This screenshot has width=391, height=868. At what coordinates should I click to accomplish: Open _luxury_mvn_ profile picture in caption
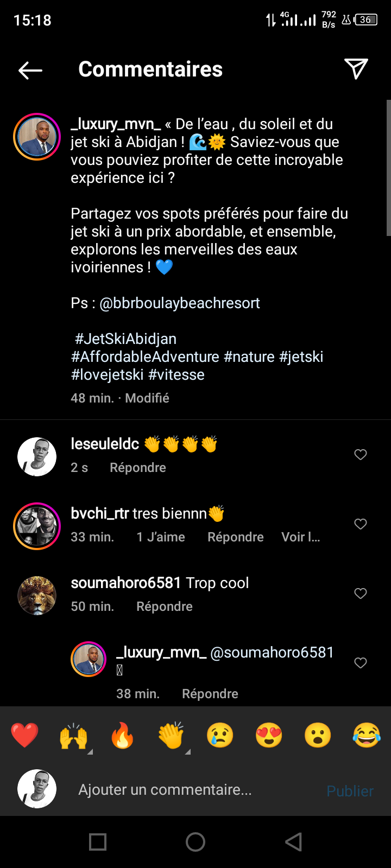(x=37, y=137)
